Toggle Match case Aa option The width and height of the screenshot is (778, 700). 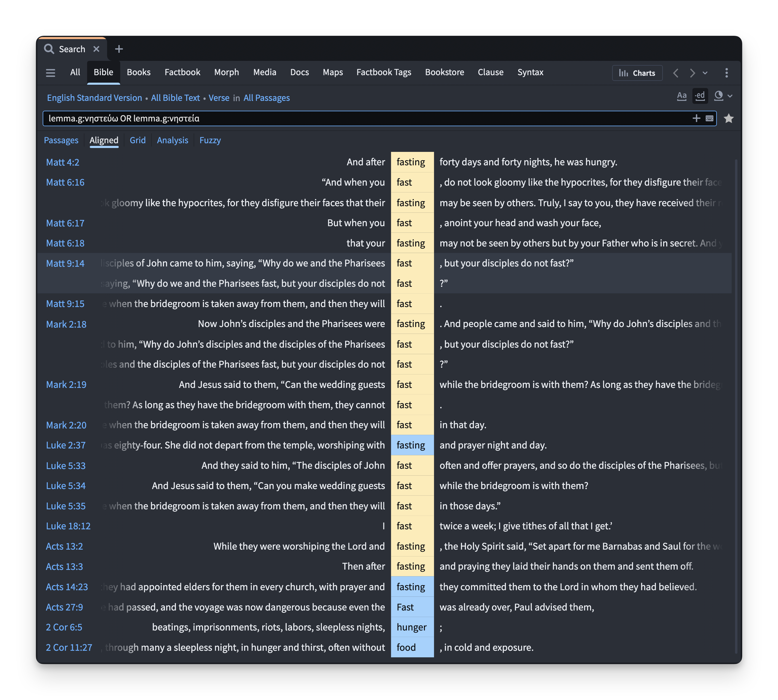681,96
